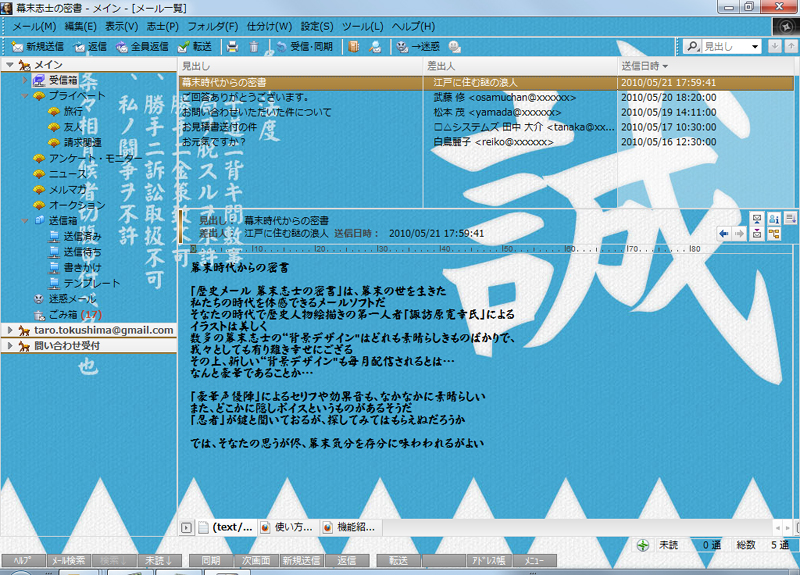The image size is (800, 575).
Task: Select the 受信箱 inbox folder
Action: [55, 80]
